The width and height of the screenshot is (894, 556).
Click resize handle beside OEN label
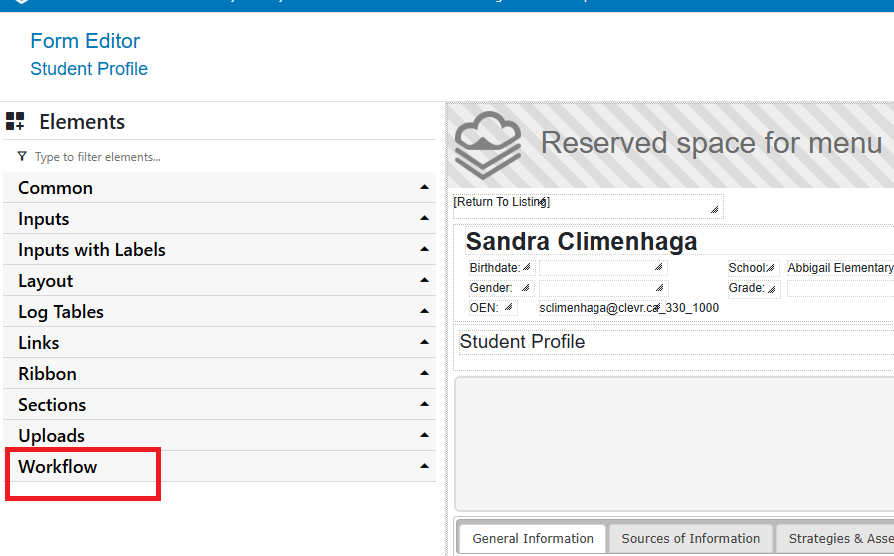pyautogui.click(x=508, y=308)
